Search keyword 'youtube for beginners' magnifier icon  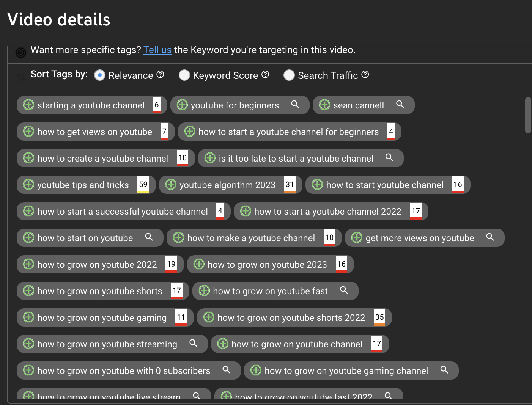pyautogui.click(x=295, y=104)
